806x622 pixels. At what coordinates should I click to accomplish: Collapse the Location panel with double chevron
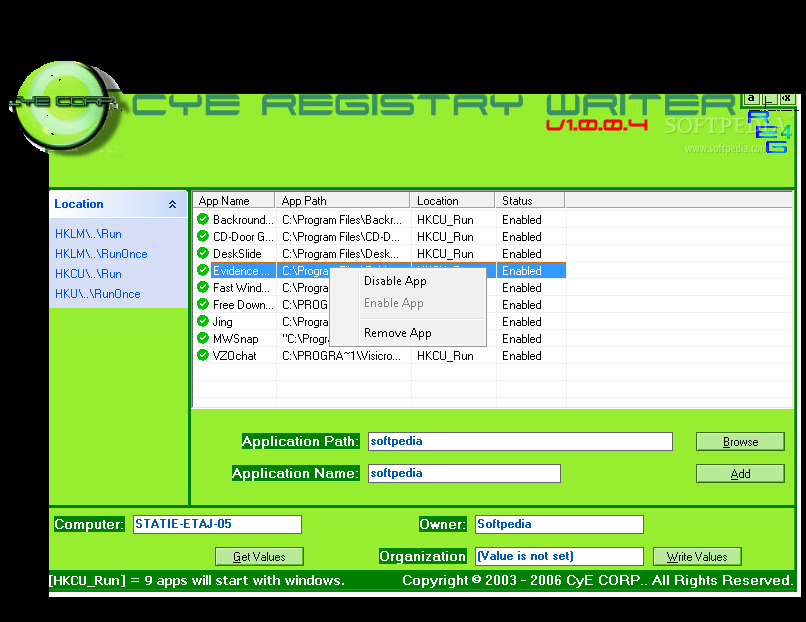tap(172, 204)
